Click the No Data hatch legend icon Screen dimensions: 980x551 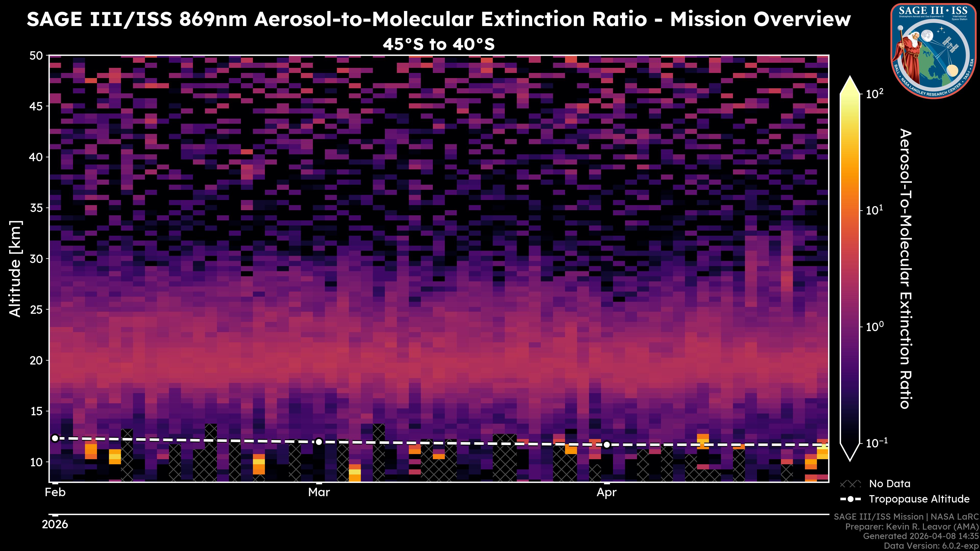(x=850, y=484)
